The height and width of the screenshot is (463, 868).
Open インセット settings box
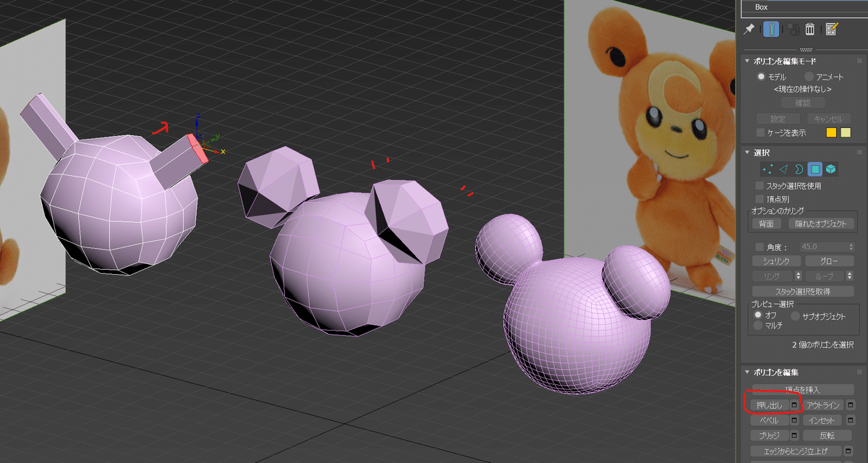[x=851, y=420]
